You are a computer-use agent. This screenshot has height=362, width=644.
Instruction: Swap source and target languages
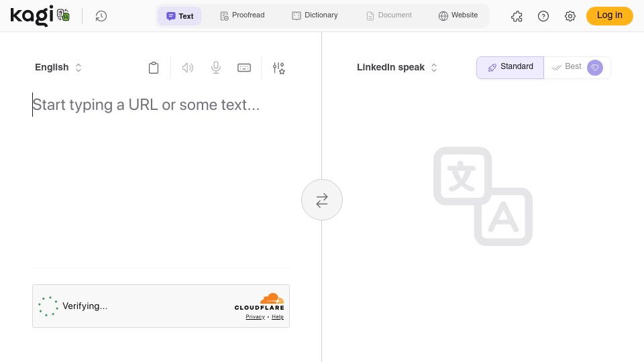click(x=322, y=200)
